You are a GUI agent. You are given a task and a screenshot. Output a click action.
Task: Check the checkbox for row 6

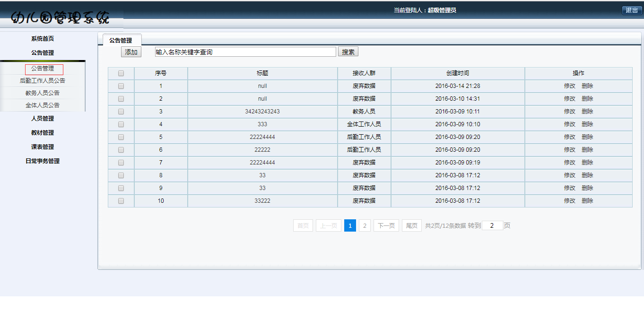pos(121,150)
